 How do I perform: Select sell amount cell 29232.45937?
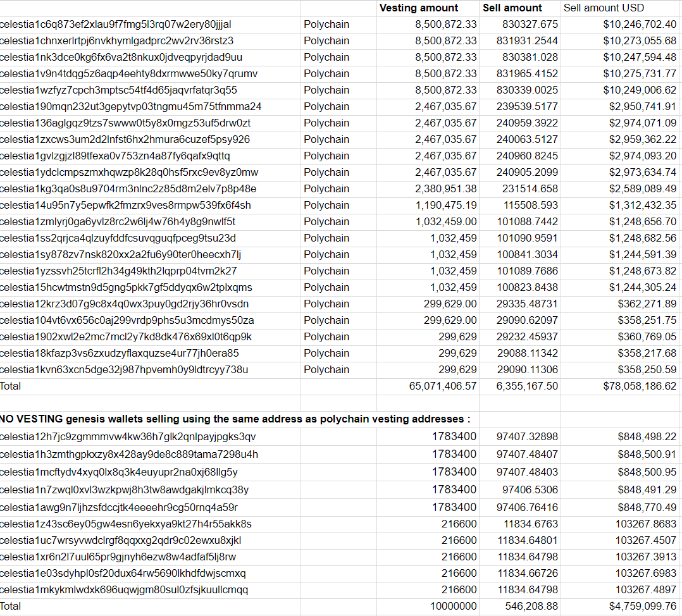(x=527, y=337)
